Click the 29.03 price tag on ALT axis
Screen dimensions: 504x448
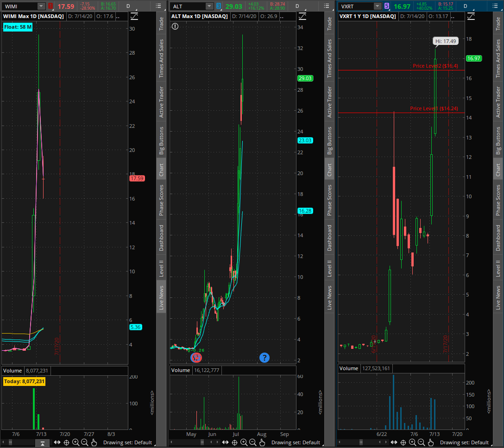point(305,78)
